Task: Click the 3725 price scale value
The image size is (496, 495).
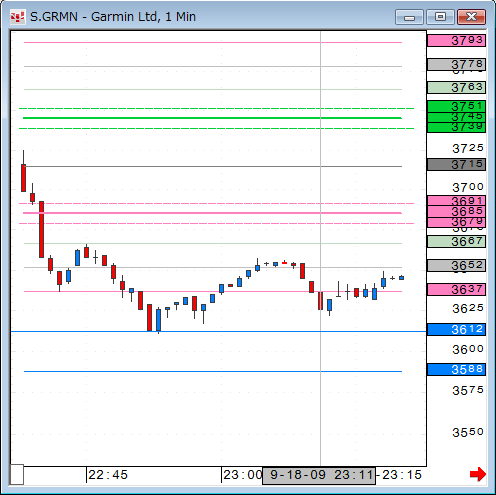Action: tap(468, 148)
